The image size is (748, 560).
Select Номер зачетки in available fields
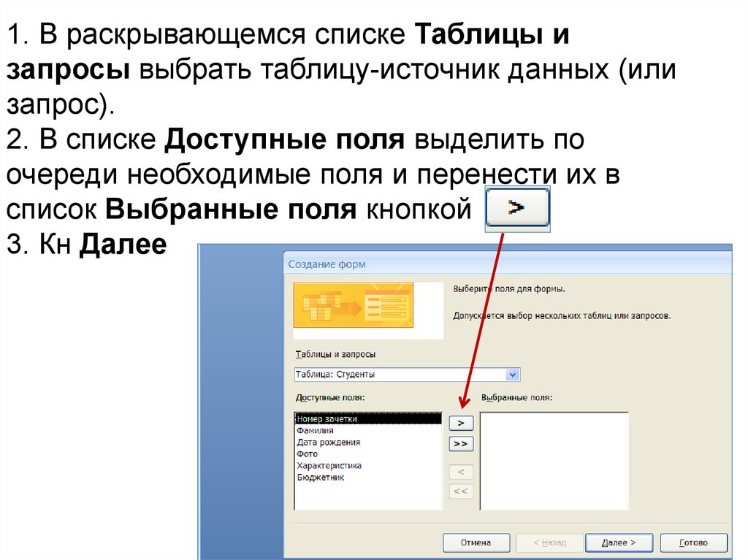pos(327,419)
